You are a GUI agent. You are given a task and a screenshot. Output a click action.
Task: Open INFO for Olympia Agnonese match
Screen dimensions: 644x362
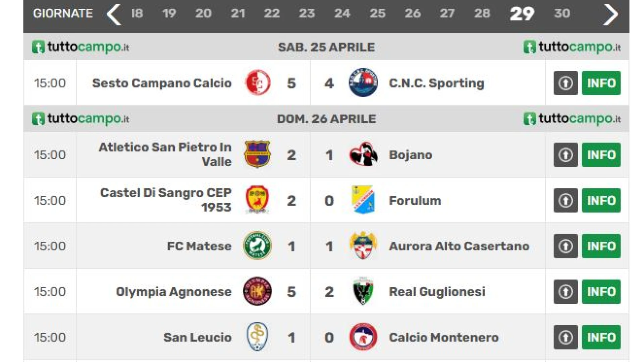point(601,291)
